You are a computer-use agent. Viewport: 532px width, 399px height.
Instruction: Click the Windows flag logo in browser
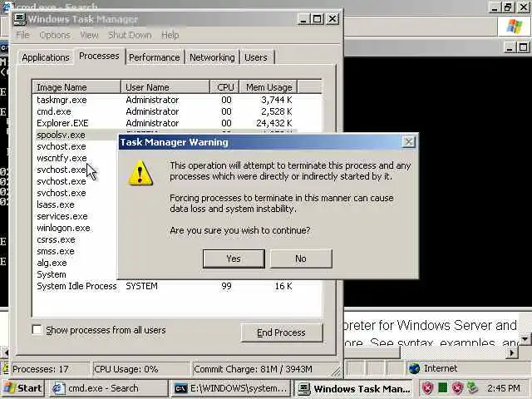(x=514, y=26)
